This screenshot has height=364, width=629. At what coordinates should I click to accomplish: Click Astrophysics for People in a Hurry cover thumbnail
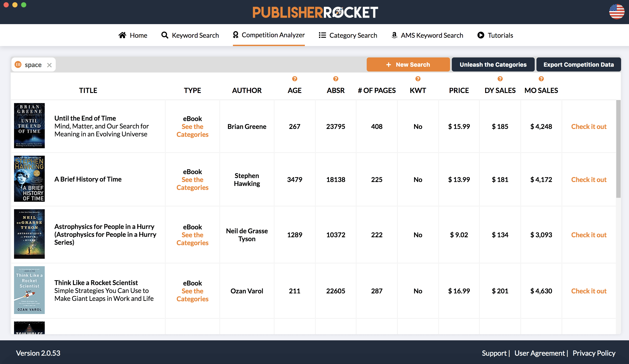(29, 234)
